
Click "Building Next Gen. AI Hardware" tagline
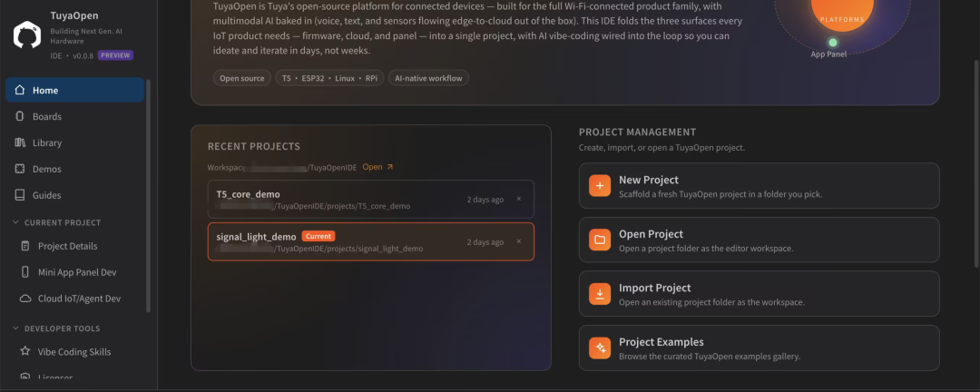coord(85,36)
